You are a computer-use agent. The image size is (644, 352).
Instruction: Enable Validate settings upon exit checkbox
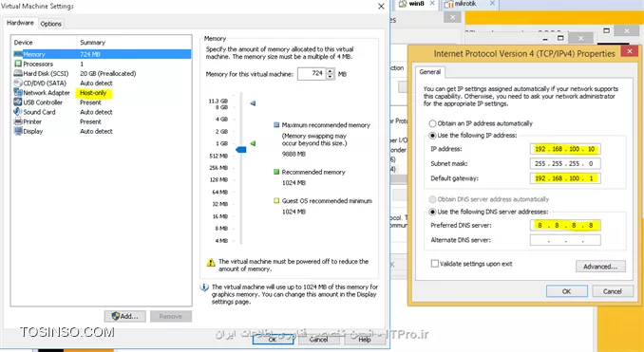pos(434,264)
